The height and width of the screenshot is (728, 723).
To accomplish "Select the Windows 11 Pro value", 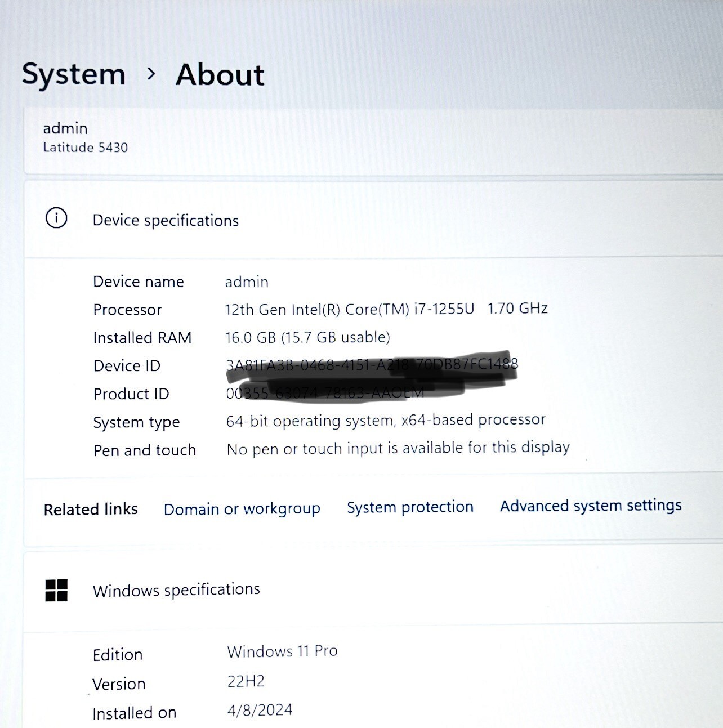I will point(282,651).
